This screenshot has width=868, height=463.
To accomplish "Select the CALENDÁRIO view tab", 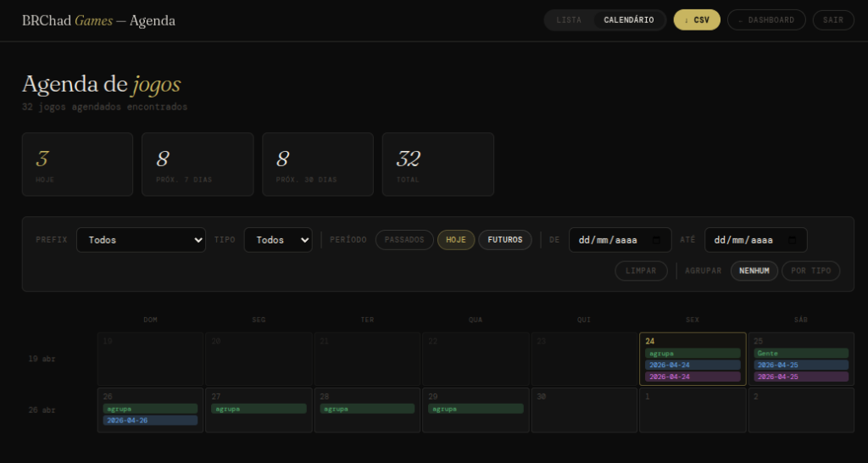I will (x=628, y=20).
